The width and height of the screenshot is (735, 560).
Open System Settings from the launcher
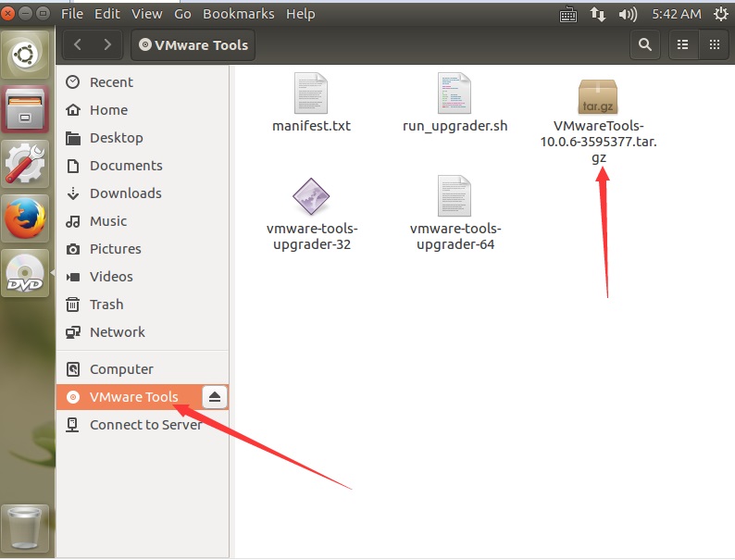(25, 164)
